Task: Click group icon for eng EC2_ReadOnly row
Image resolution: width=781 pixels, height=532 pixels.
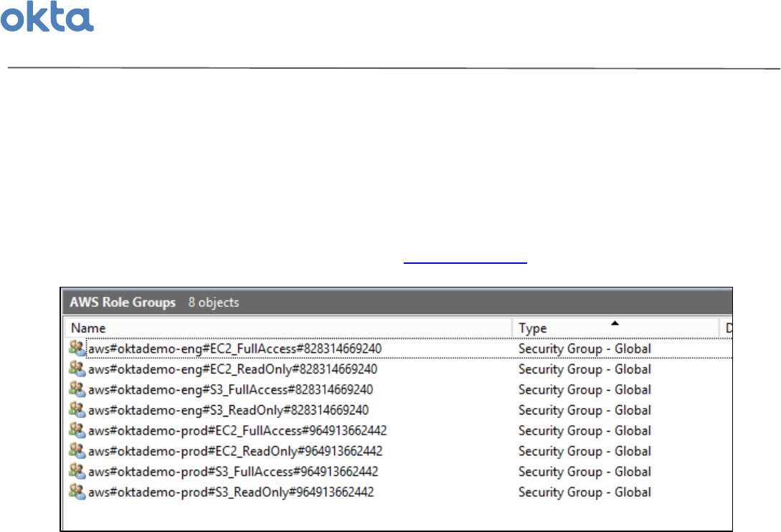Action: tap(77, 369)
